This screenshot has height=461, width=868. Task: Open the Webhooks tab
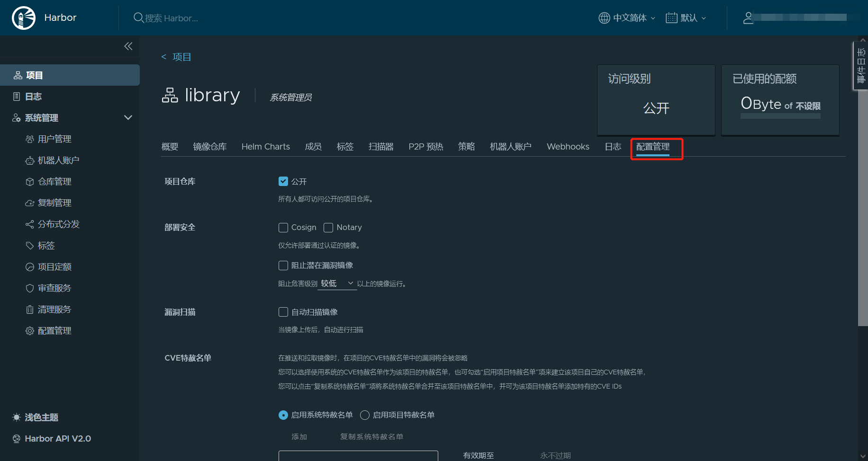click(568, 147)
